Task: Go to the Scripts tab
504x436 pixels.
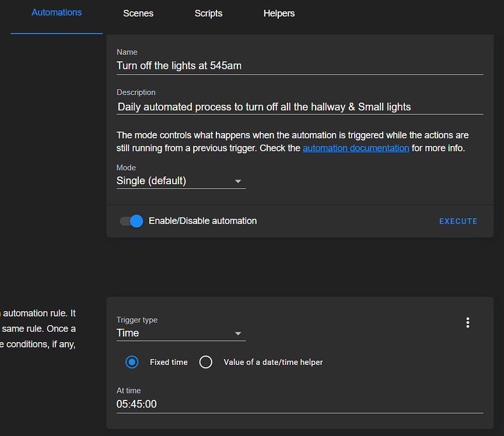Action: pos(208,13)
